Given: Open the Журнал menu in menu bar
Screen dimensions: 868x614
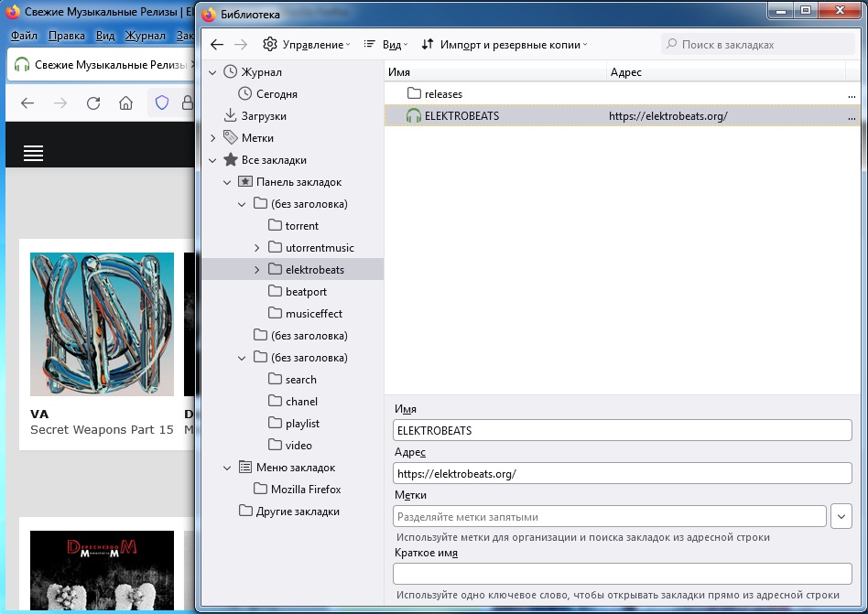Looking at the screenshot, I should click(x=145, y=36).
